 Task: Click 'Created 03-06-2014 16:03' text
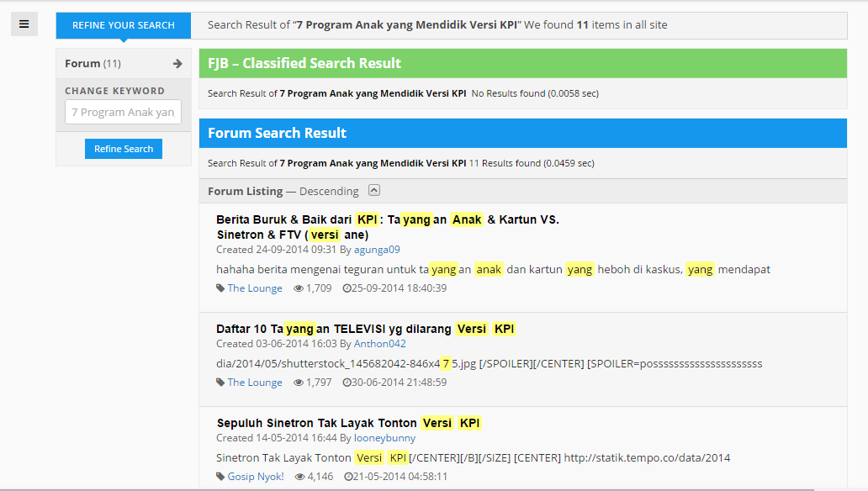(276, 344)
